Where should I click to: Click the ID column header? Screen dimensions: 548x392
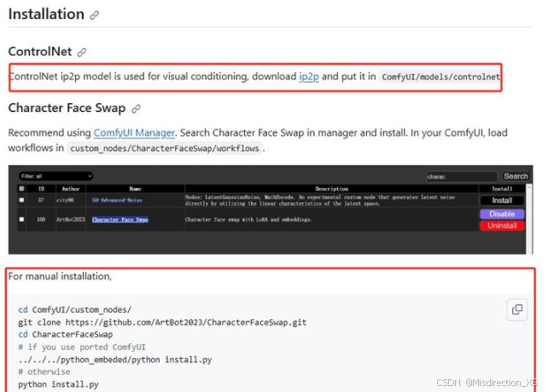pos(41,189)
